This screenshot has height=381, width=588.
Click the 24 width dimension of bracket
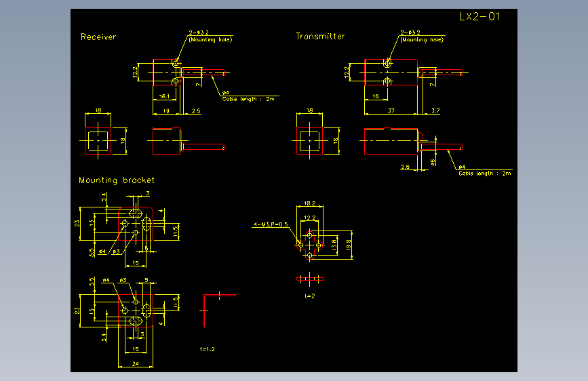[136, 363]
